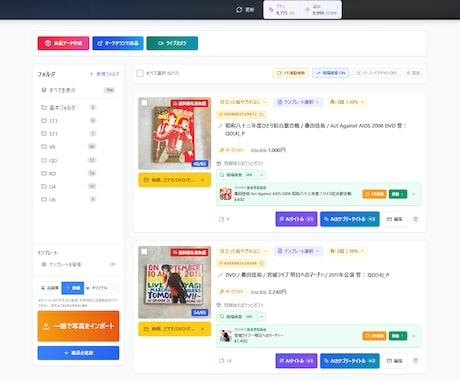Screen dimensions: 460x380
Task: Click the red 商品データ作成 button
Action: tap(63, 43)
